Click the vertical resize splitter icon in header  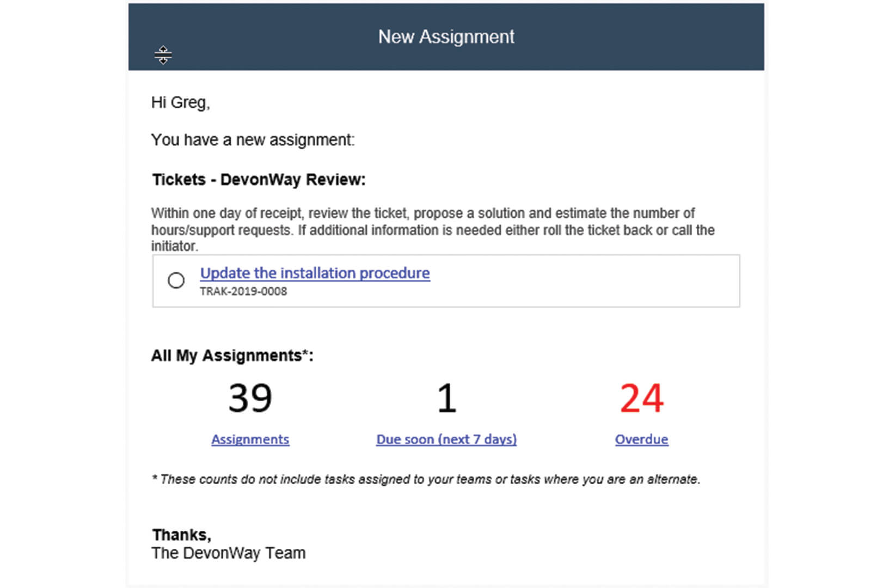pos(163,55)
